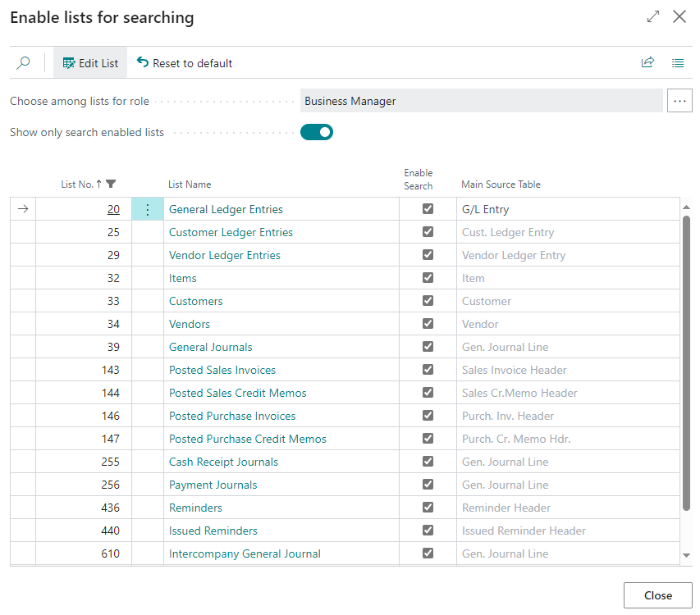Click the Edit List spreadsheet icon

71,61
